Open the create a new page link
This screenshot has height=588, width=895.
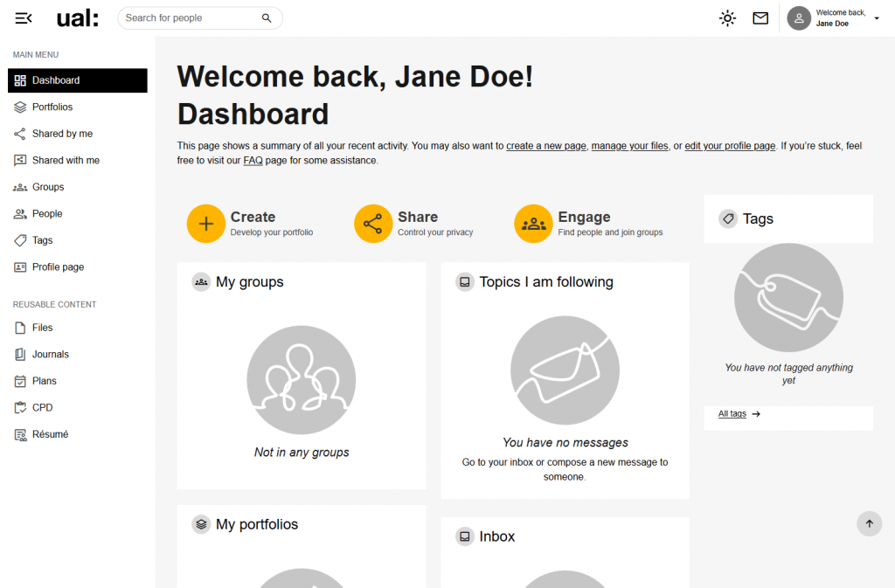point(546,146)
